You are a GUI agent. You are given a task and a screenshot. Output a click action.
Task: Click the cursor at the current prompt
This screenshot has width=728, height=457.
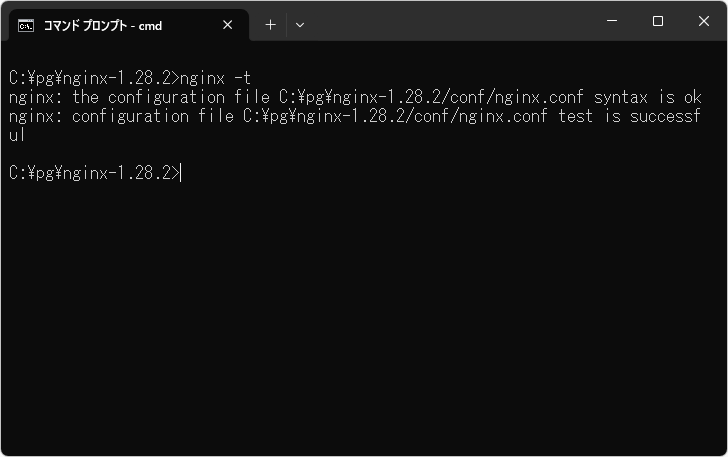coord(181,173)
